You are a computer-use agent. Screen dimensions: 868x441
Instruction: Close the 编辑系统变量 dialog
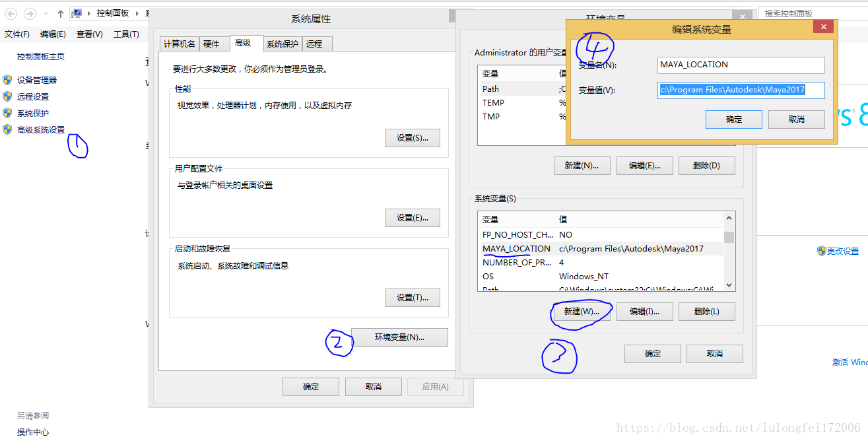[822, 27]
